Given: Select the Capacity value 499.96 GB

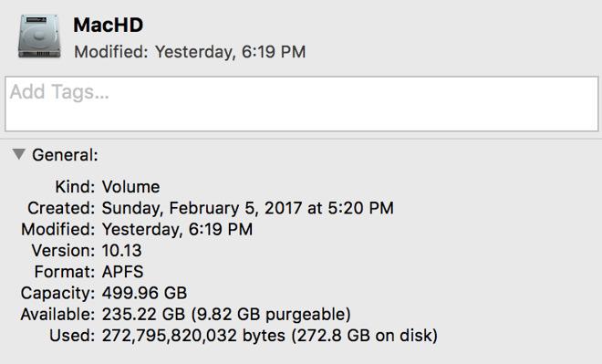Looking at the screenshot, I should tap(144, 293).
